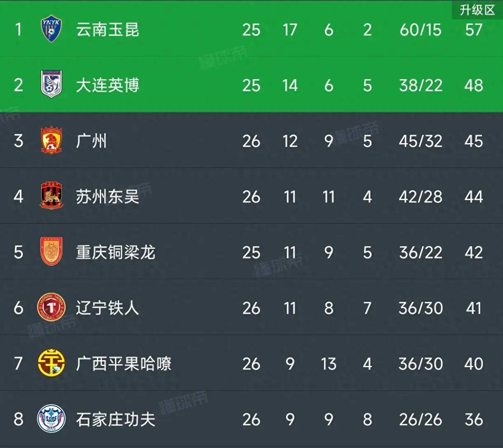Viewport: 503px width, 448px height.
Task: Tap the 广西平果哈嘹 team name
Action: (124, 364)
